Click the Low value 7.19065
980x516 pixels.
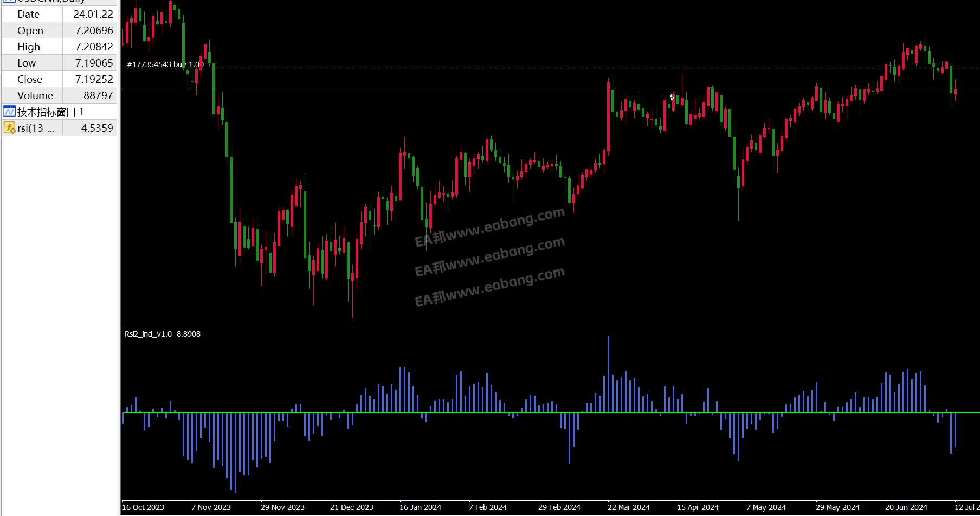pyautogui.click(x=94, y=63)
